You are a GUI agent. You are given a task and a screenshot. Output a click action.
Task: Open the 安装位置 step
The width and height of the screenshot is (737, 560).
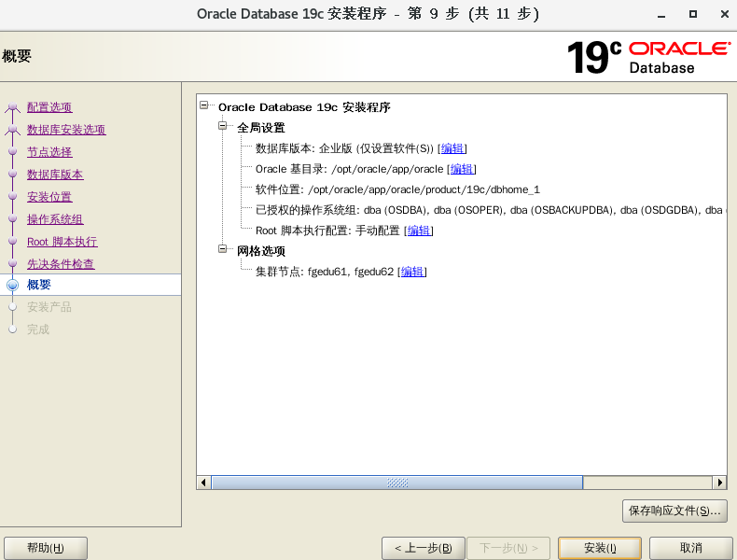coord(49,197)
